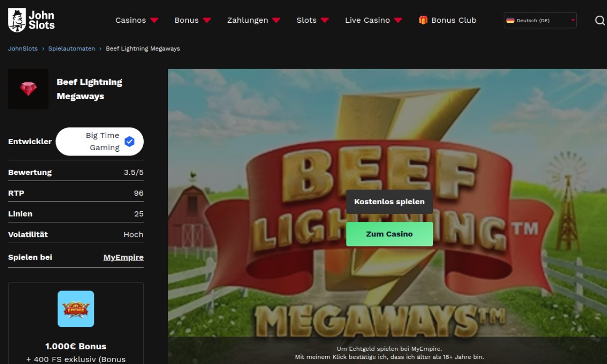Image resolution: width=607 pixels, height=364 pixels.
Task: Click the Kostenlos spielen button
Action: point(389,201)
